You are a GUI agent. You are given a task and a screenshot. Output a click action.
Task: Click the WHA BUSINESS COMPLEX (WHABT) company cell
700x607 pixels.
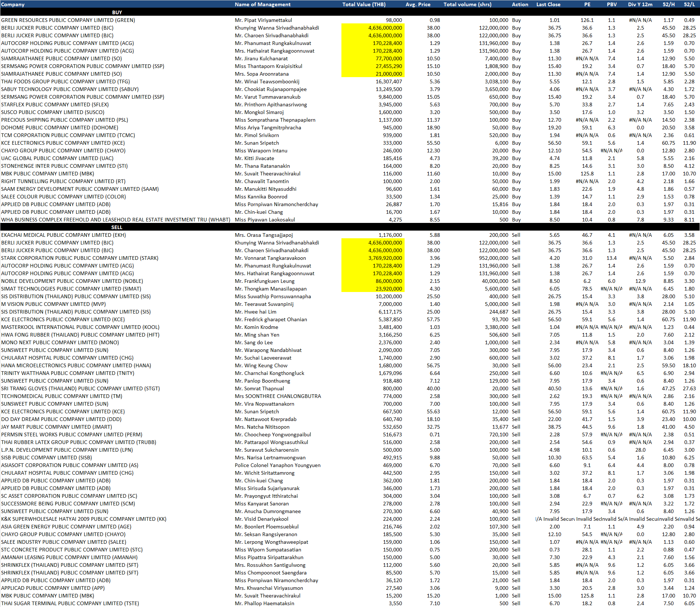click(115, 220)
